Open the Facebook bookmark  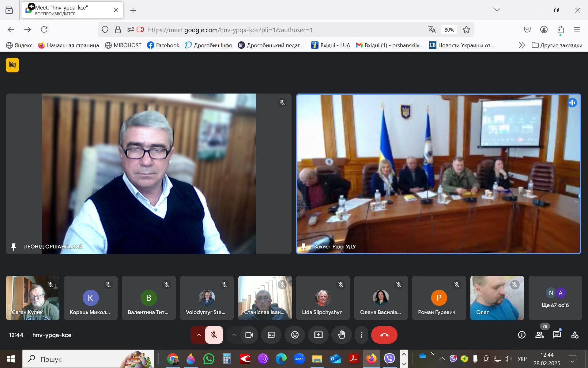(x=163, y=45)
